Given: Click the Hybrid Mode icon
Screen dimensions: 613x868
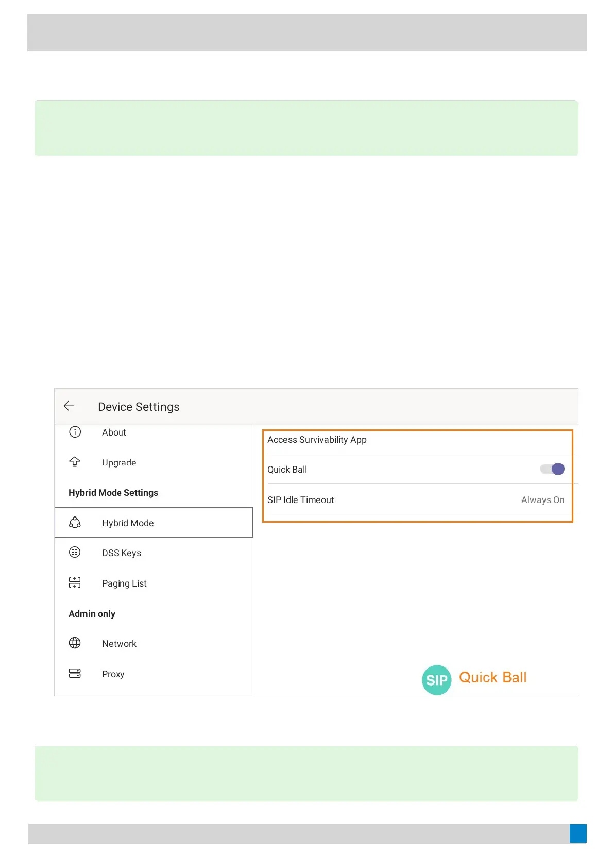Looking at the screenshot, I should pos(75,523).
